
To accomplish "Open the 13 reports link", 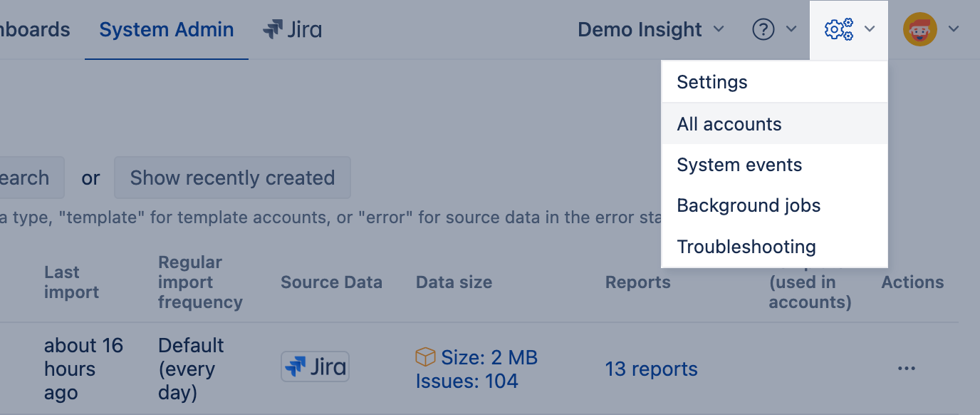I will pos(651,369).
